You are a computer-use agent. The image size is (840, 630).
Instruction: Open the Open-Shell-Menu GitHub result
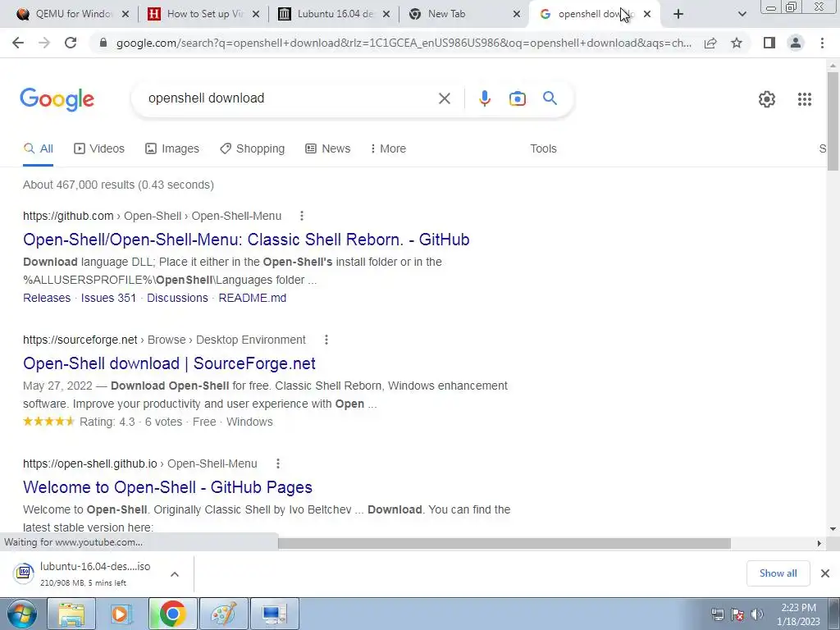click(246, 240)
